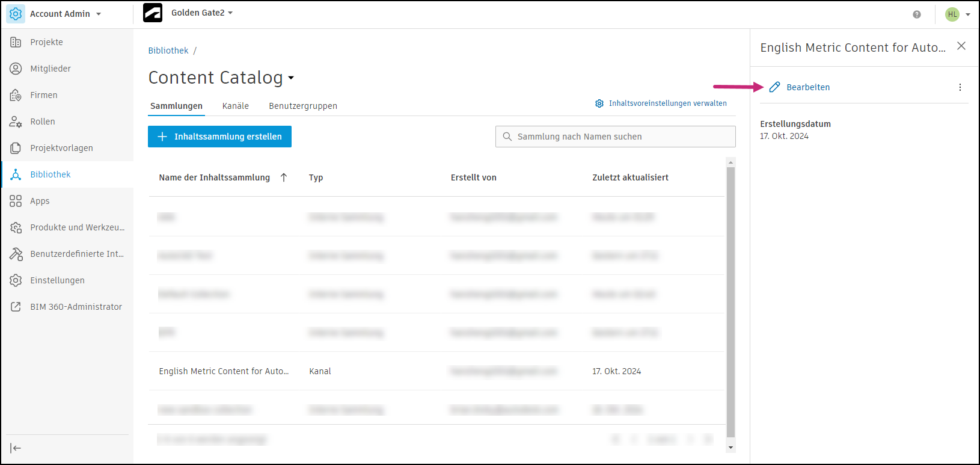Click the Apps grid icon

click(x=16, y=201)
